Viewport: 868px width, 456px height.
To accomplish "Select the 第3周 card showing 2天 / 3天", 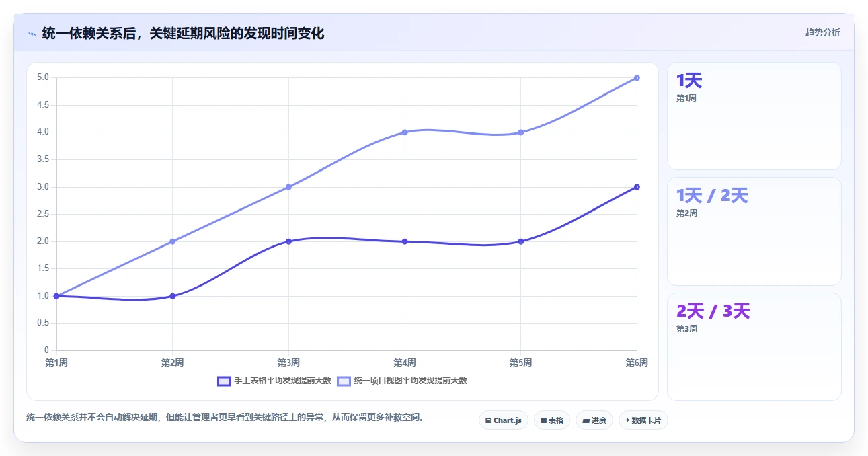I will click(x=754, y=346).
